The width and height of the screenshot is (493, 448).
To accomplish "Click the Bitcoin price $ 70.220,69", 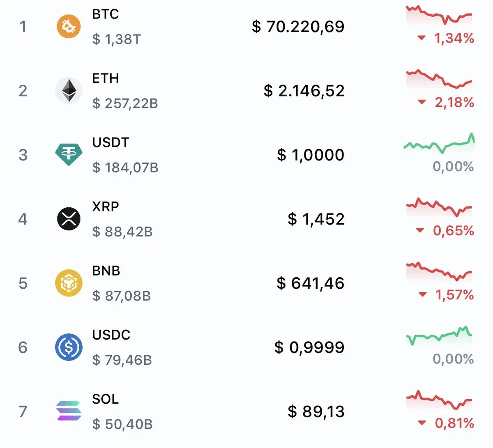I will click(x=298, y=27).
